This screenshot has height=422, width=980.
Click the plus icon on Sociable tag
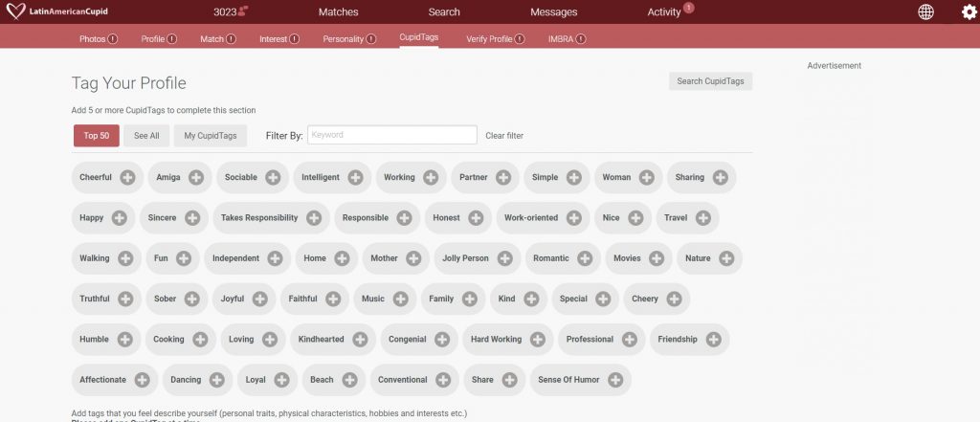coord(273,178)
